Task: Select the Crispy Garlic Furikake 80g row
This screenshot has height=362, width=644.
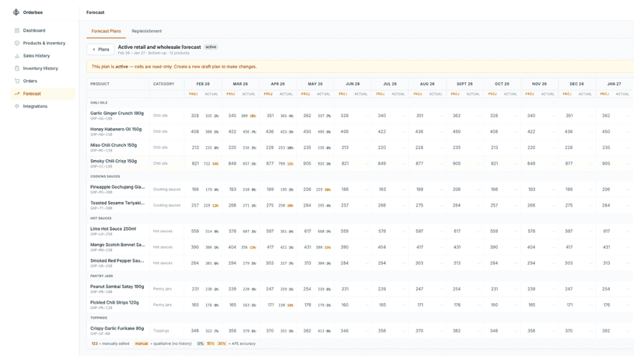Action: point(359,331)
